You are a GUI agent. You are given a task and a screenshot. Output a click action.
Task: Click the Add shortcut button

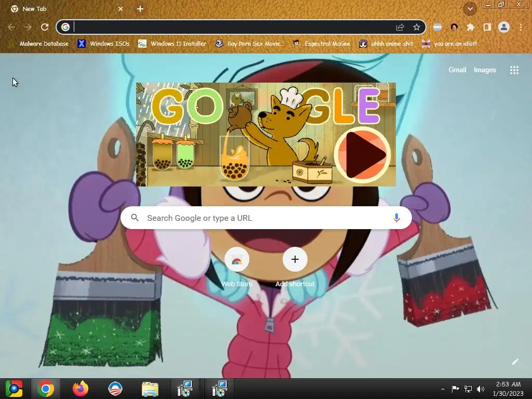pos(295,268)
